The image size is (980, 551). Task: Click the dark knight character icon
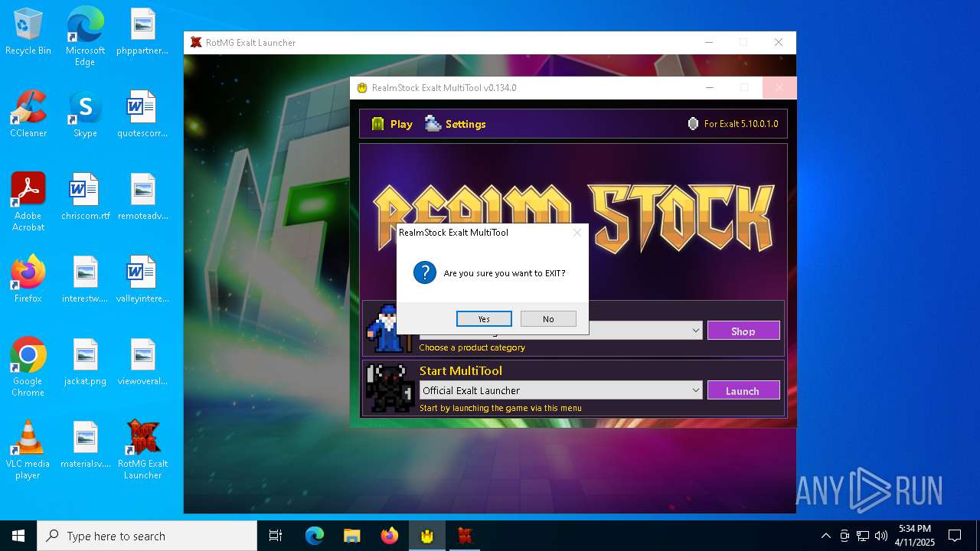point(390,389)
